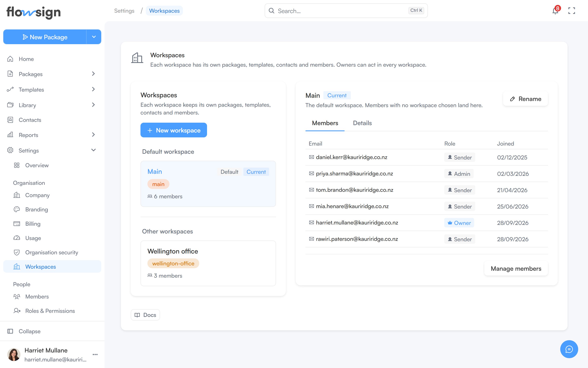Open the chat support bubble
The width and height of the screenshot is (588, 368).
(x=569, y=349)
